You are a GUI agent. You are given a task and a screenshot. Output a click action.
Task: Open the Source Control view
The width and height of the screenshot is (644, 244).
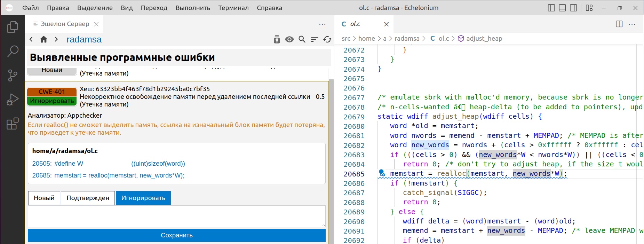(x=13, y=75)
